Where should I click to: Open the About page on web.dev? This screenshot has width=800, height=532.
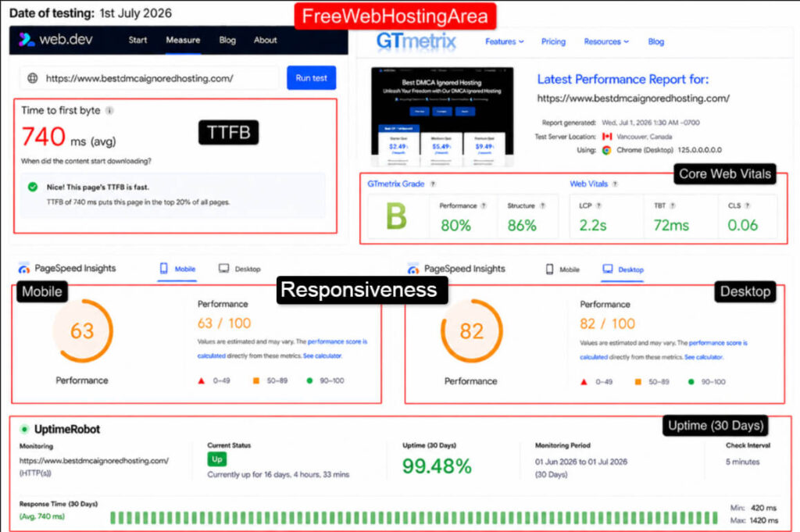coord(266,40)
